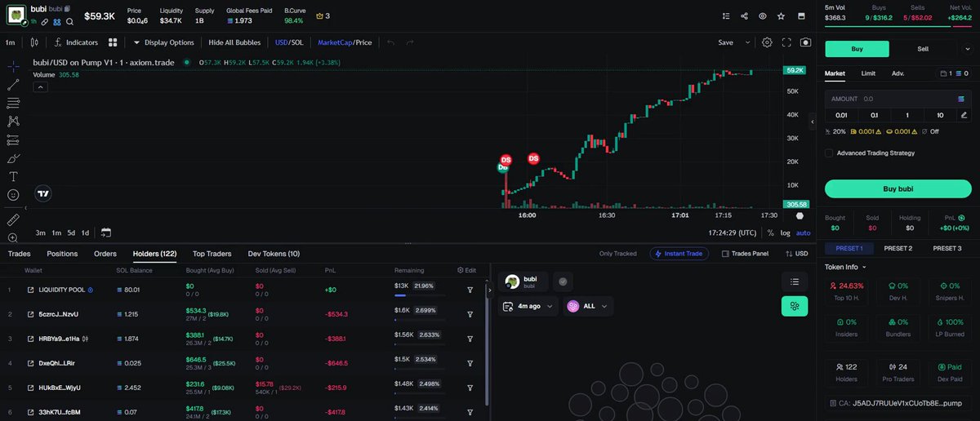
Task: Open the Top Traders tab
Action: click(x=212, y=254)
